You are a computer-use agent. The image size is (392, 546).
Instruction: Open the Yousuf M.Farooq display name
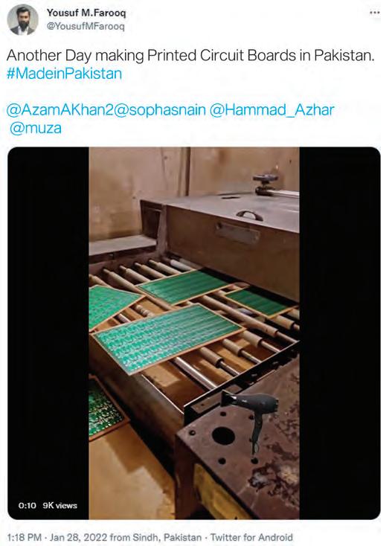point(86,13)
